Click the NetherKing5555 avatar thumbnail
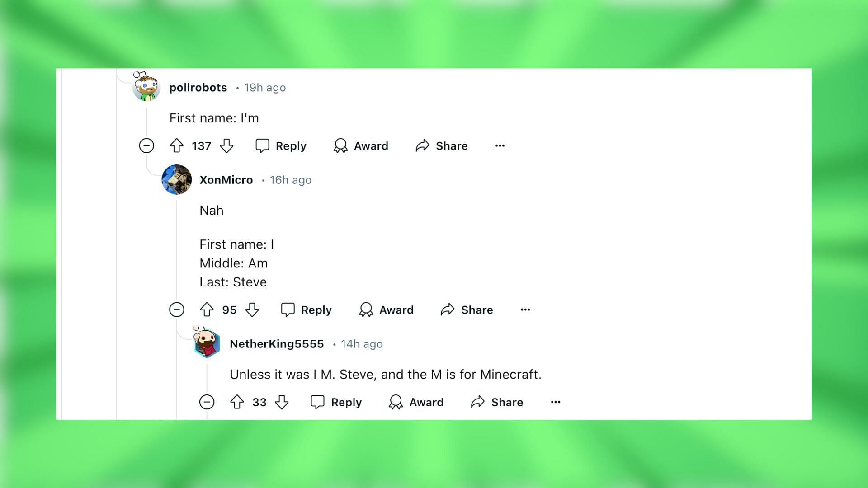Screen dimensions: 868x488 pyautogui.click(x=206, y=344)
